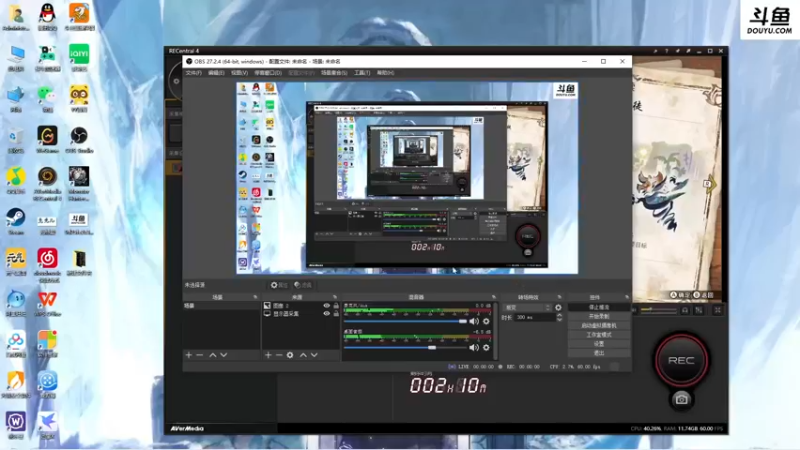Open the audio mixer icon in RECentral

coord(699,310)
